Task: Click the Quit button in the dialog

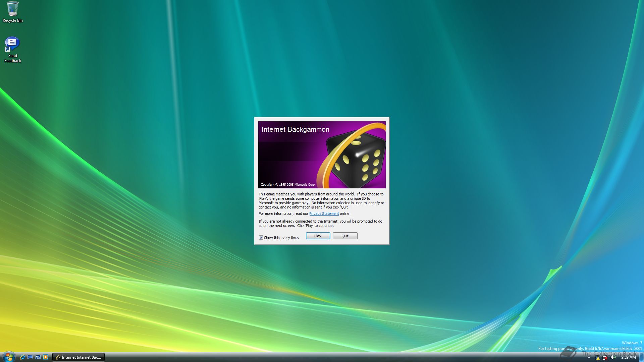Action: tap(345, 236)
